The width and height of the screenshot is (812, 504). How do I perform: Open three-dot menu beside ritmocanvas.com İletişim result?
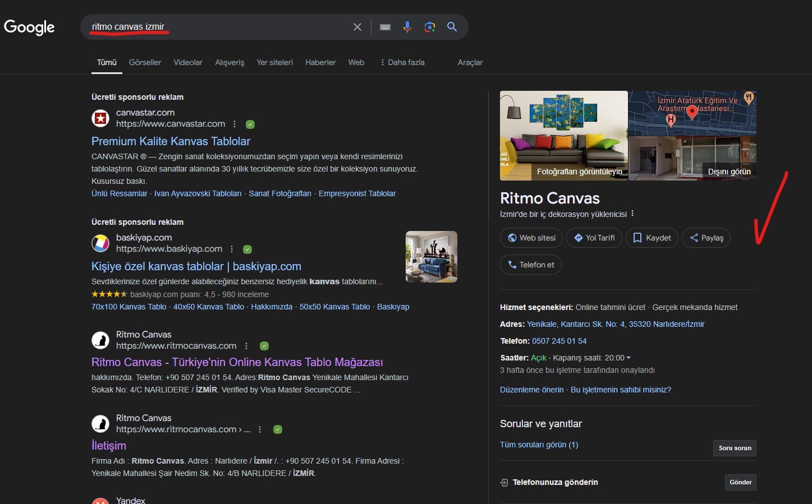[x=259, y=429]
